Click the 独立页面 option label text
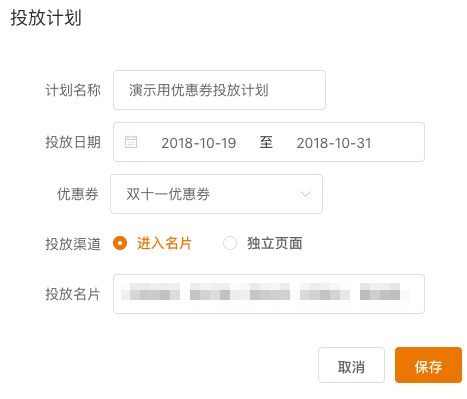The width and height of the screenshot is (467, 399). pos(275,243)
